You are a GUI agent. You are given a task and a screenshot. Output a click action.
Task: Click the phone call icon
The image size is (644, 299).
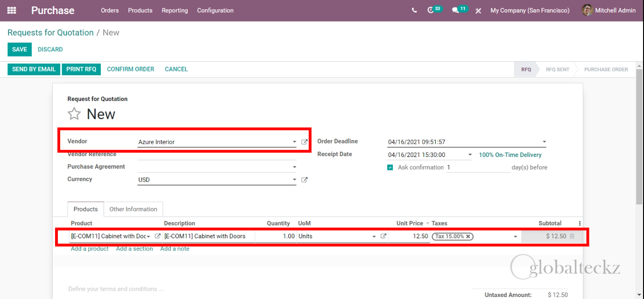pyautogui.click(x=414, y=10)
